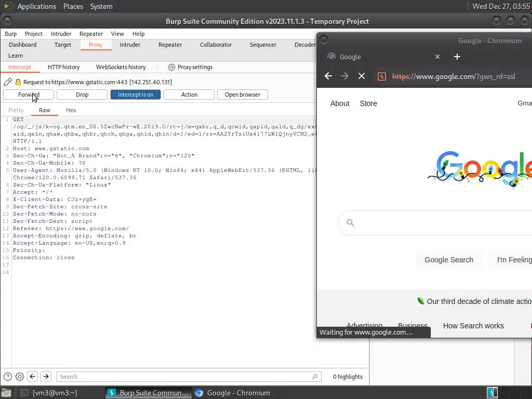Image resolution: width=532 pixels, height=399 pixels.
Task: Close the Google tab in Chromium
Action: click(437, 57)
